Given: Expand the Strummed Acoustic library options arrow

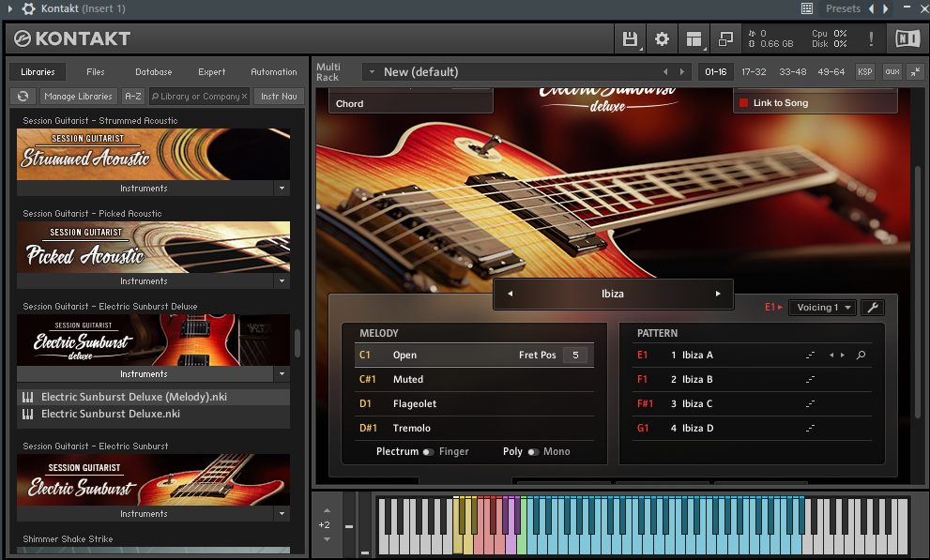Looking at the screenshot, I should [282, 189].
